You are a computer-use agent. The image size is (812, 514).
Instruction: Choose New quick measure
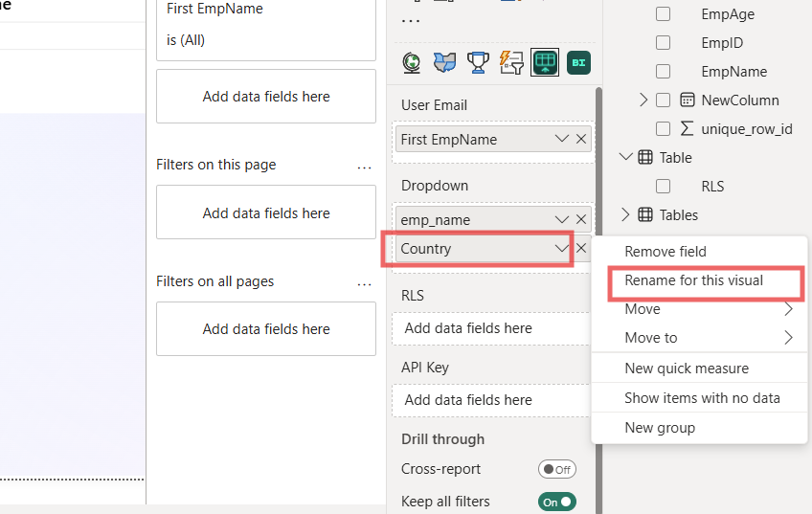700,368
